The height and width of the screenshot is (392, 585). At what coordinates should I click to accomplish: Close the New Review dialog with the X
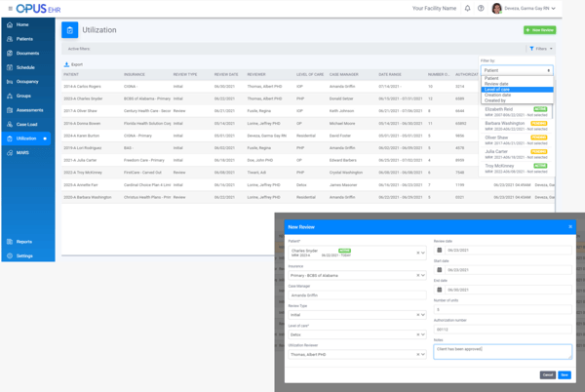coord(570,227)
